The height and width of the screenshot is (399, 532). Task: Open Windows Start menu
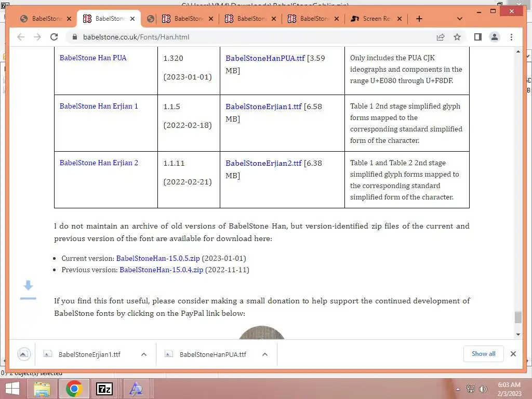12,389
